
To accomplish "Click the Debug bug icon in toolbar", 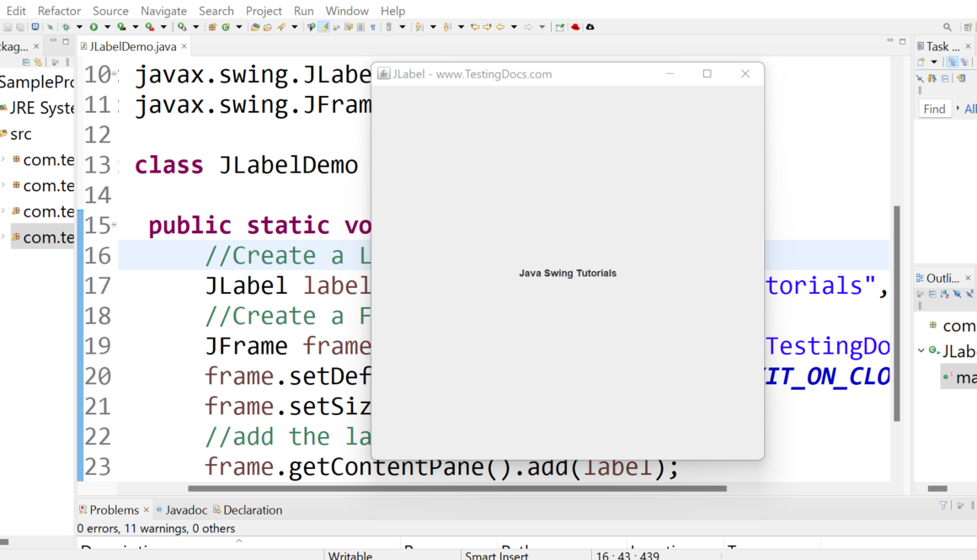I will click(66, 27).
